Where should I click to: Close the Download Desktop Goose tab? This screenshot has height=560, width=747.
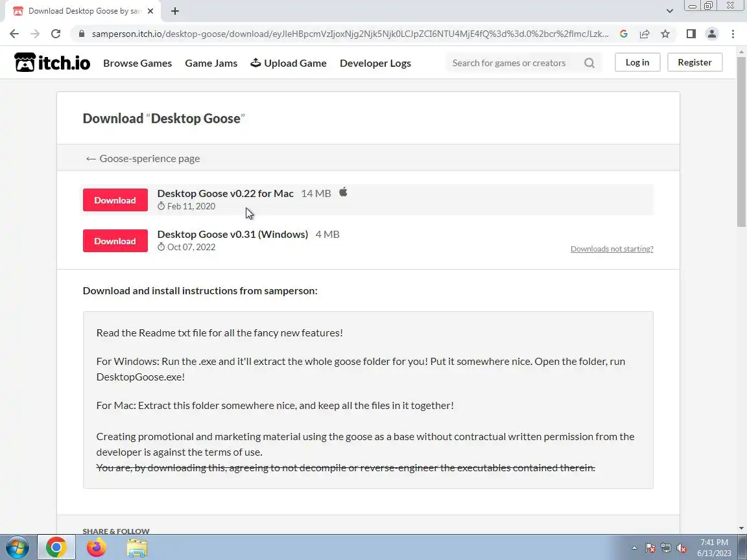[150, 11]
